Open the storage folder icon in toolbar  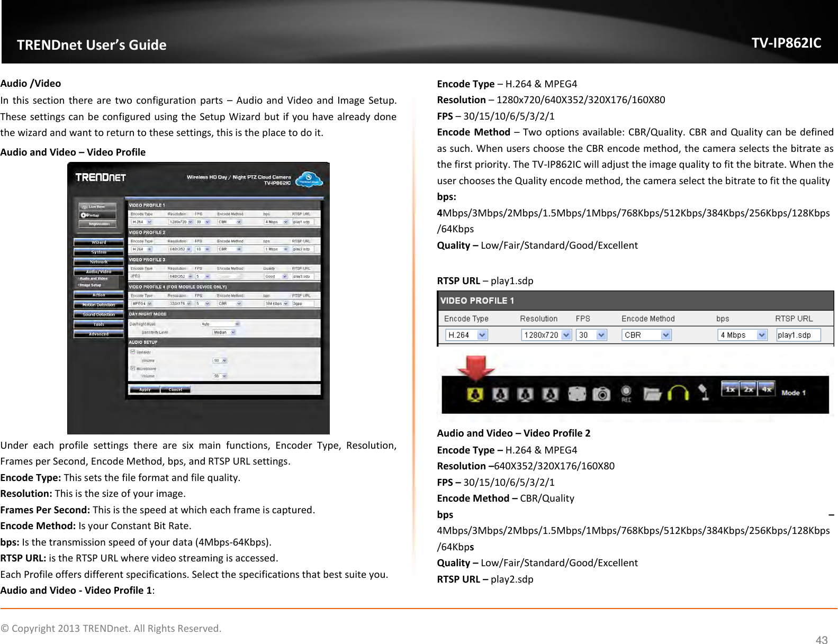point(653,394)
